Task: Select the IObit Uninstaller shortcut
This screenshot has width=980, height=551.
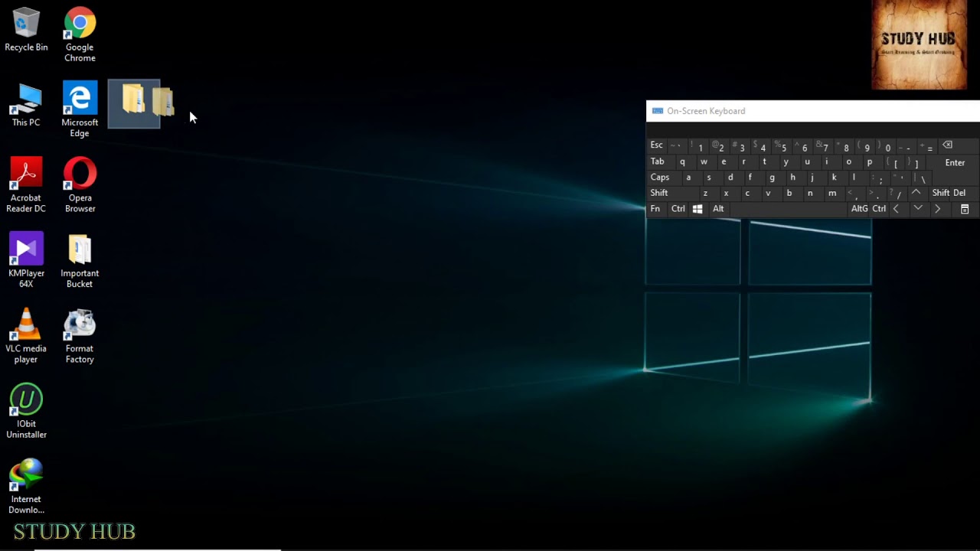Action: (26, 412)
